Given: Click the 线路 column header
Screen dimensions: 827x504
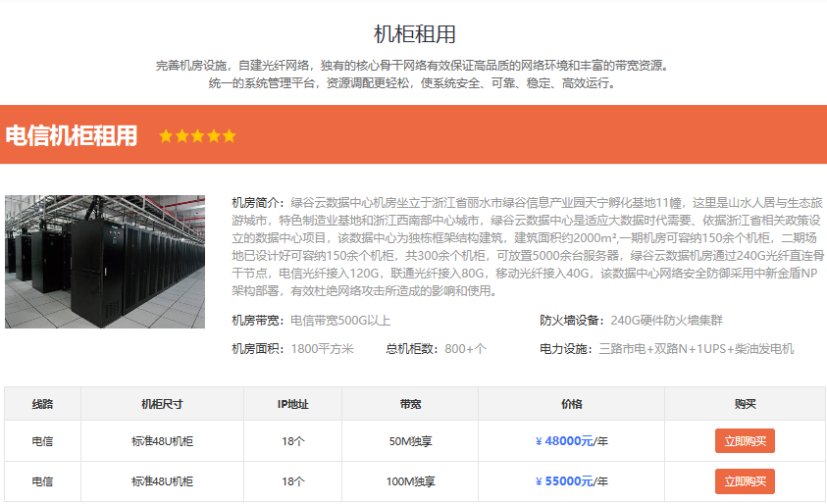Looking at the screenshot, I should tap(42, 404).
